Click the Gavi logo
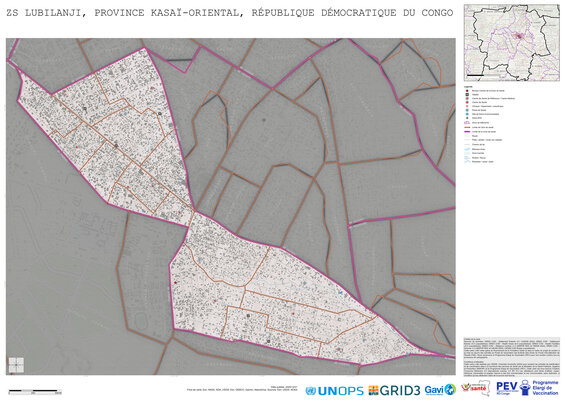The height and width of the screenshot is (400, 566). pos(440,390)
